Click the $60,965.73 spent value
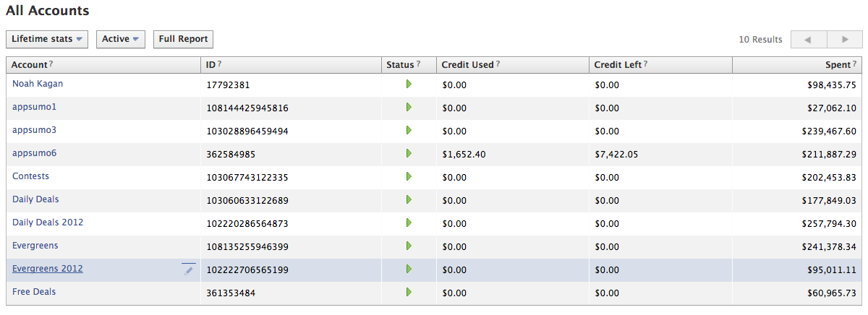The height and width of the screenshot is (315, 868). 832,293
